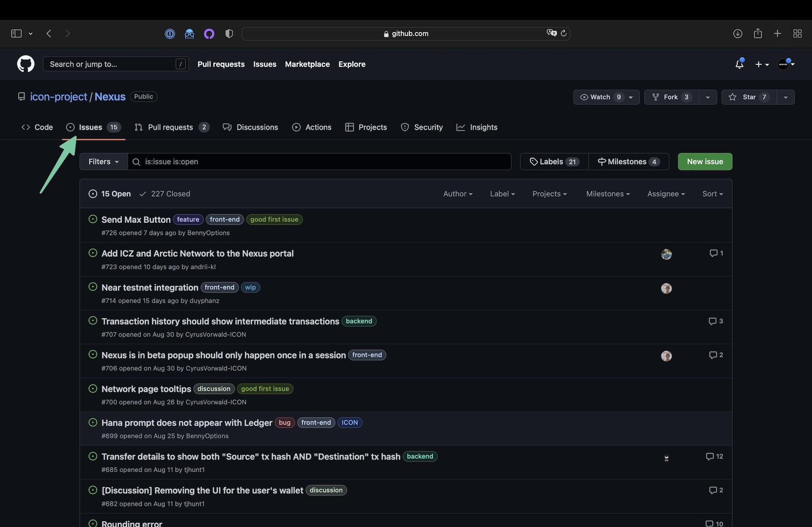Click the comment icon on issue #723
Image resolution: width=812 pixels, height=527 pixels.
point(716,253)
